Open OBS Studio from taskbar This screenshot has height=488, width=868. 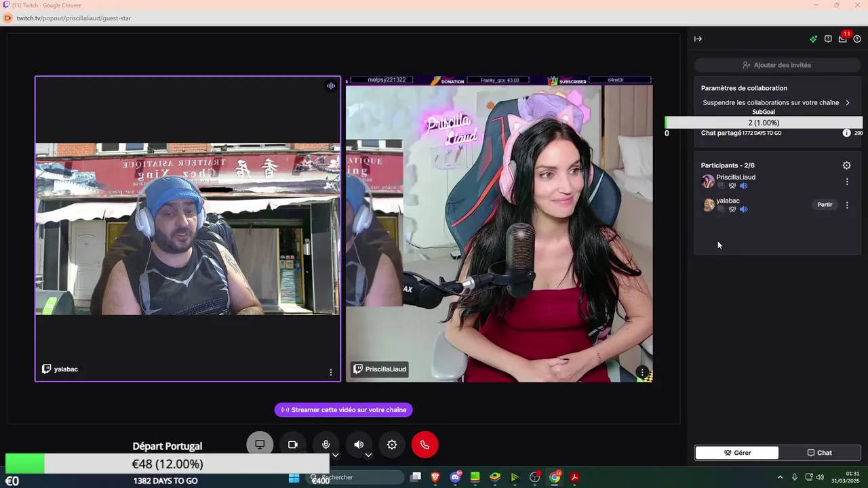pos(534,477)
